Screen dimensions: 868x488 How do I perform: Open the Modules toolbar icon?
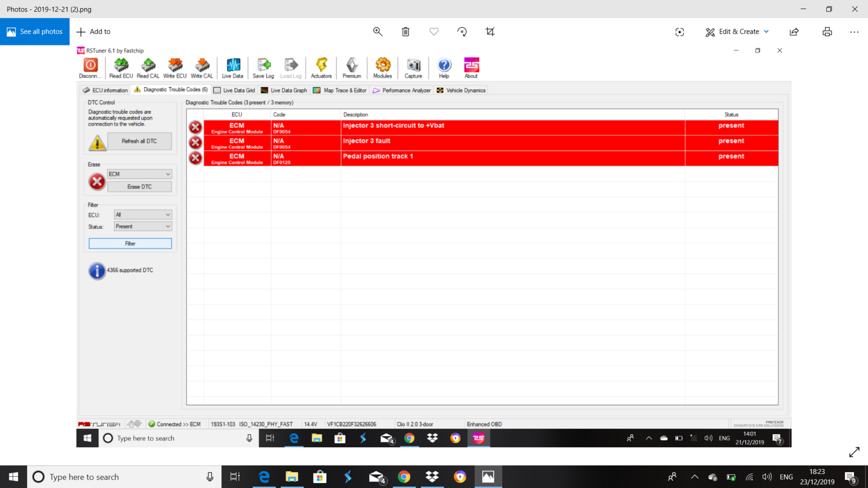tap(382, 68)
